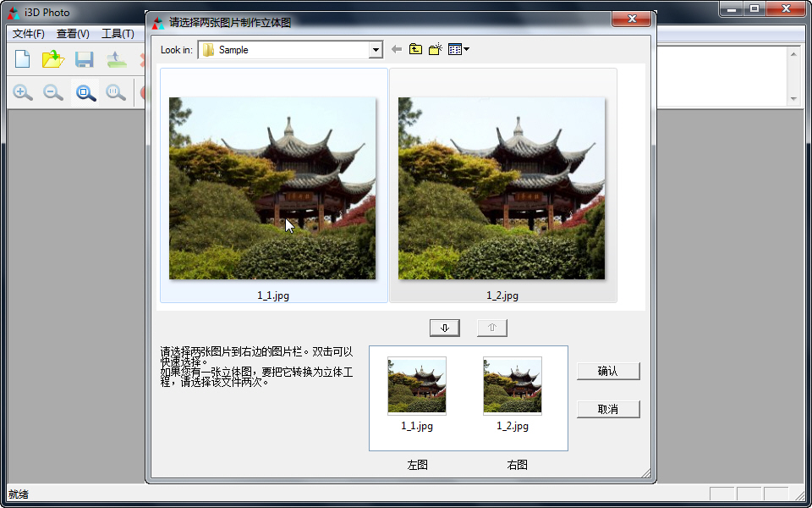Click the 1_1.jpg filename under large thumbnail
The height and width of the screenshot is (508, 812).
[273, 295]
